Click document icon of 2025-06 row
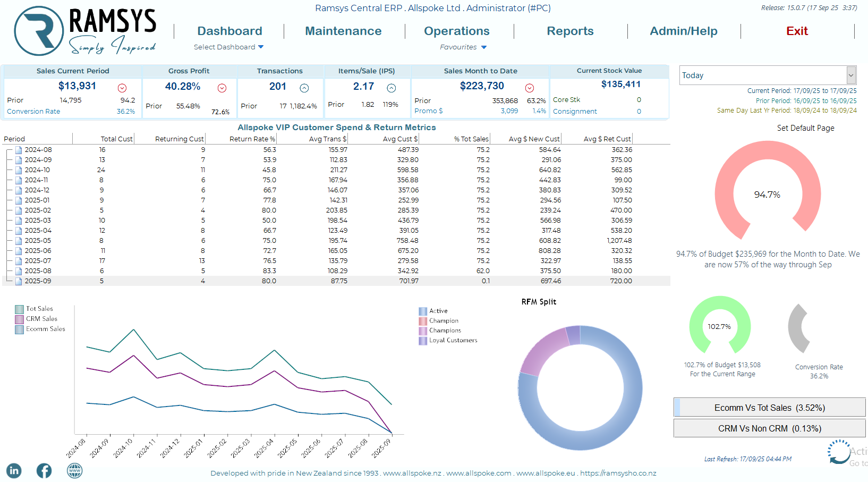This screenshot has height=482, width=868. (19, 251)
